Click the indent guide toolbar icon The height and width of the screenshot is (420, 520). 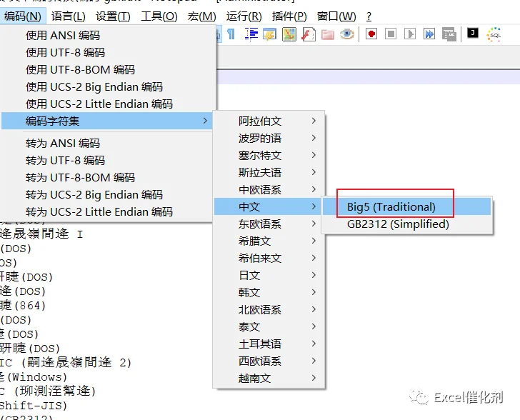pos(251,34)
